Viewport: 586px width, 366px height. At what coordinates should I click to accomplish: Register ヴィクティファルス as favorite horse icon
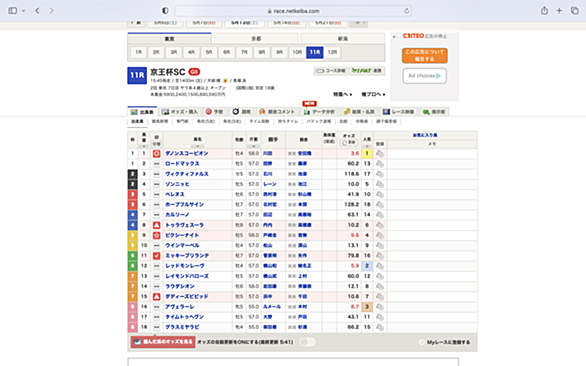tap(380, 174)
